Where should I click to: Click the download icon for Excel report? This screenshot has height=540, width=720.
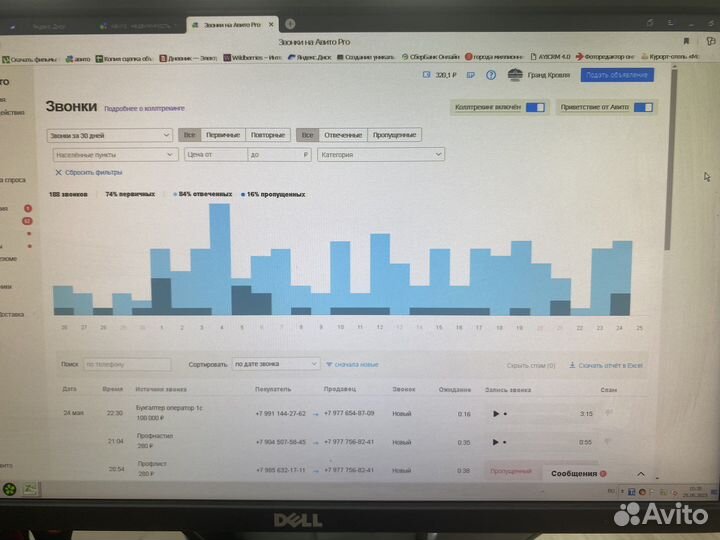tap(572, 366)
